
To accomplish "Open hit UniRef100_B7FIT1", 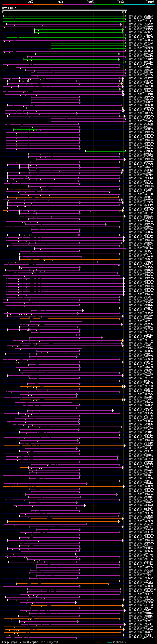I will coord(141,22).
